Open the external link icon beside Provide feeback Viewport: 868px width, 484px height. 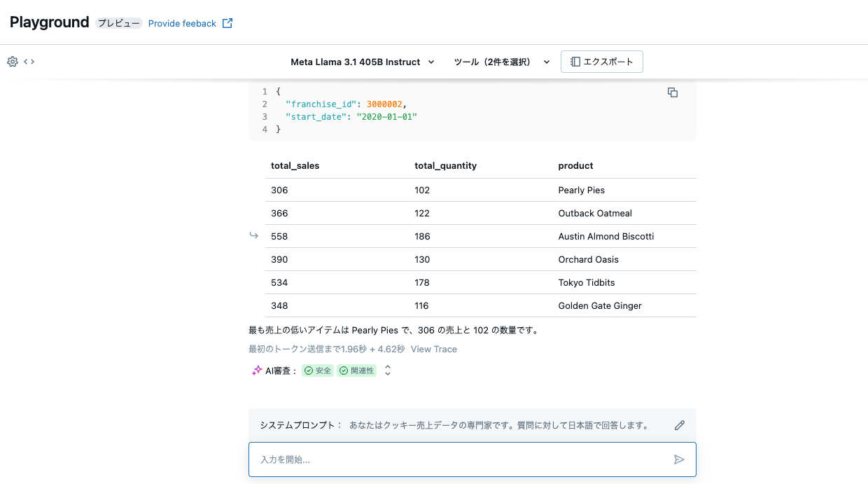click(227, 22)
